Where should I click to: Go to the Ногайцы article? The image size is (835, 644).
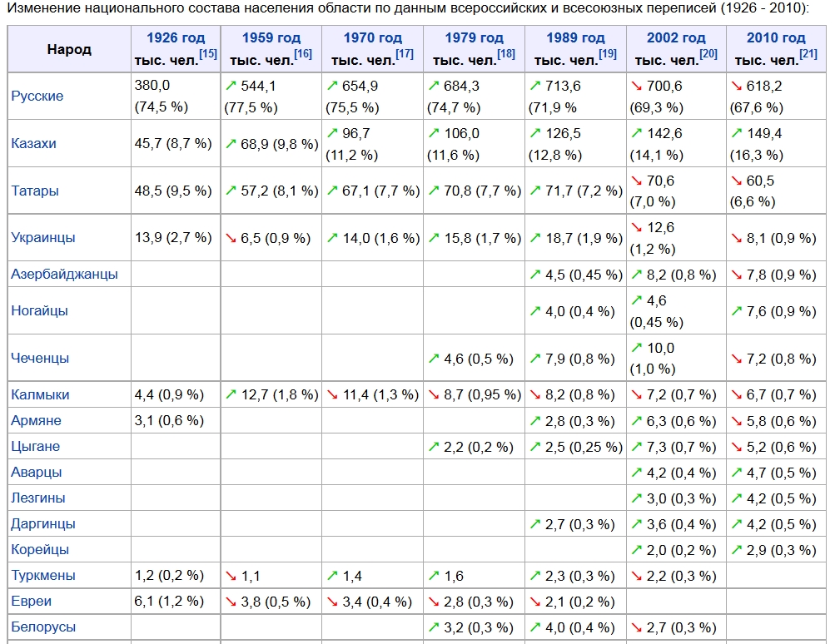point(40,311)
